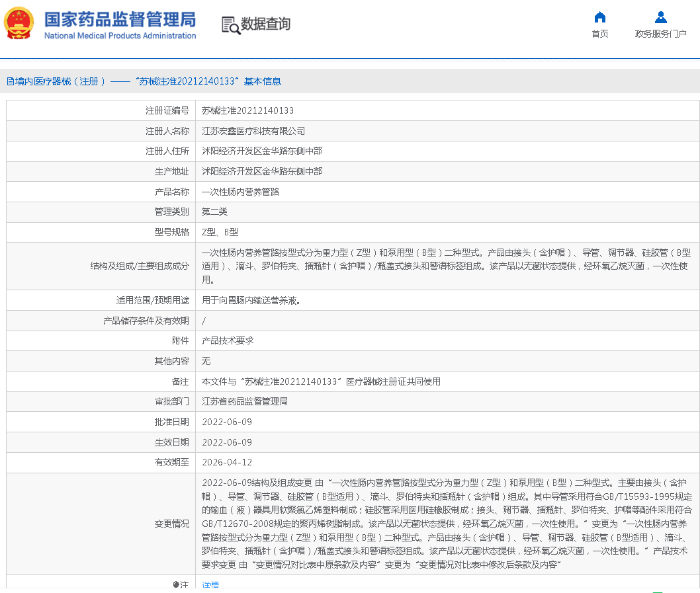The width and height of the screenshot is (700, 593).
Task: Click the expiry date 2026-04-12
Action: 226,462
